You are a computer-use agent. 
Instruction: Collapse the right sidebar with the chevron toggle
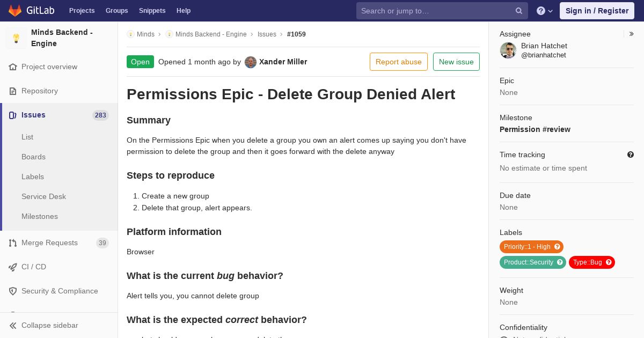(631, 34)
